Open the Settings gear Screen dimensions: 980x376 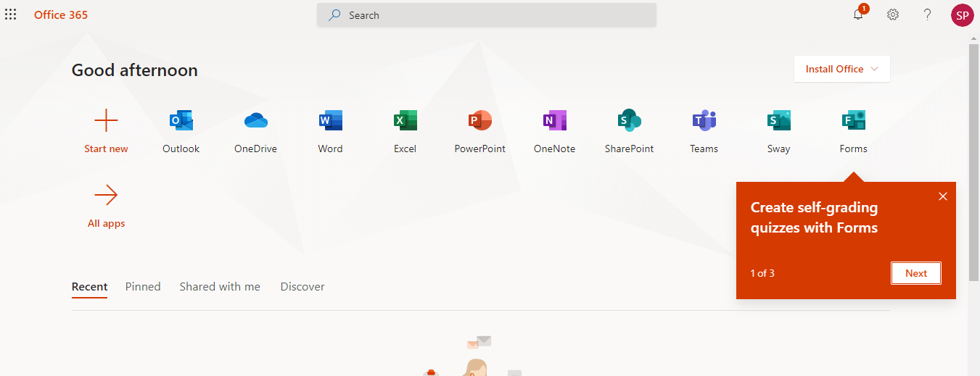tap(893, 14)
